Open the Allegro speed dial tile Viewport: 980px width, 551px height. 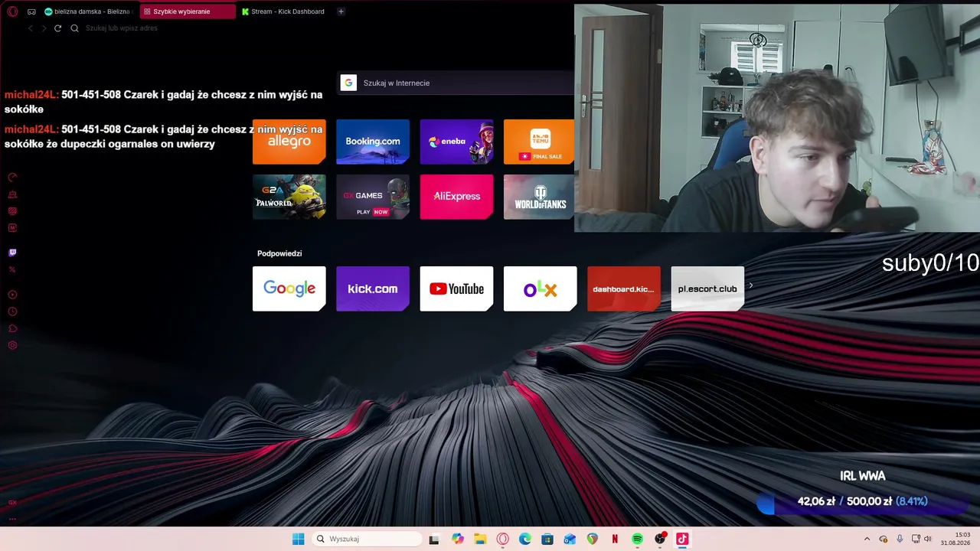click(289, 142)
